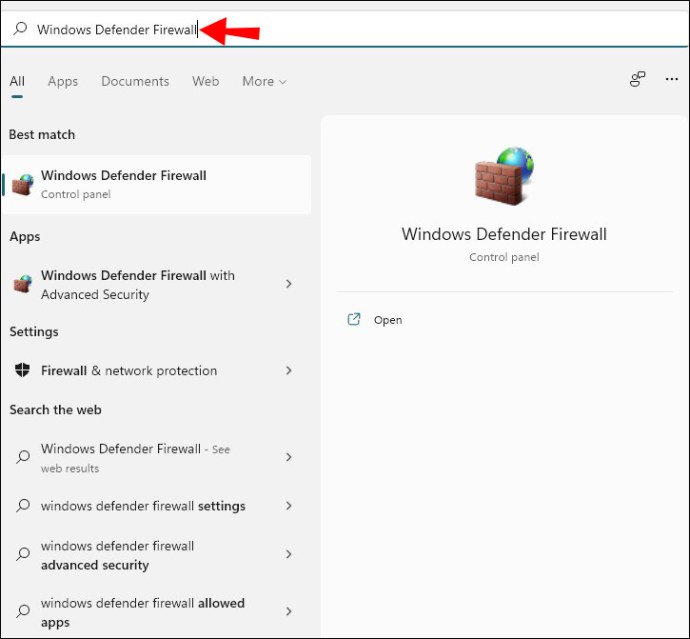Click the feedback/share icon at top right

click(637, 79)
